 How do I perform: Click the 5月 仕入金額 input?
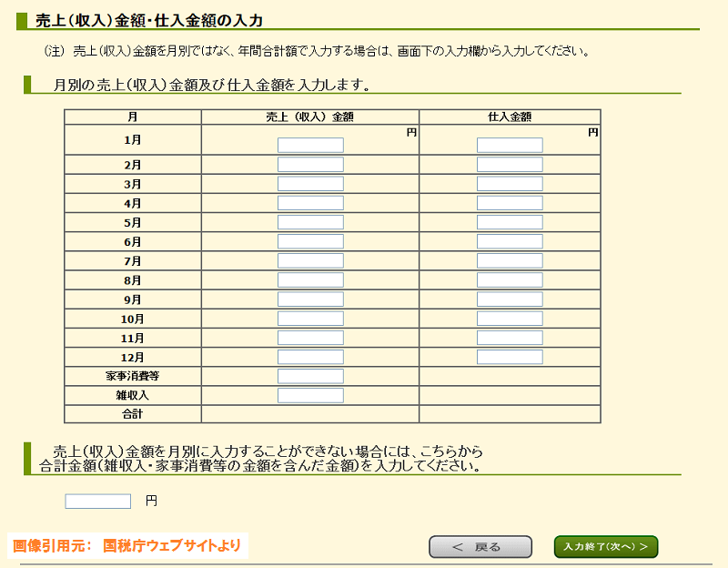tap(510, 222)
